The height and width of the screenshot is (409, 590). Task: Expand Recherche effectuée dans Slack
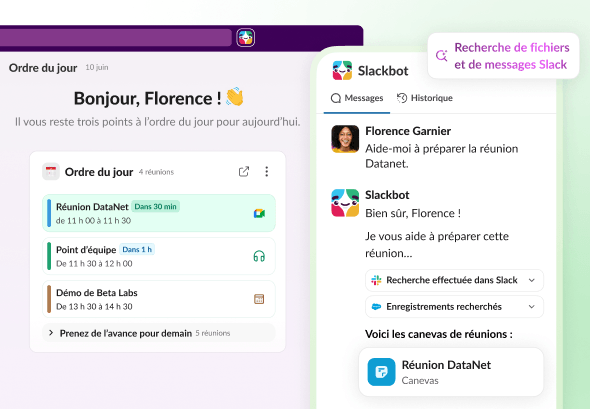454,280
